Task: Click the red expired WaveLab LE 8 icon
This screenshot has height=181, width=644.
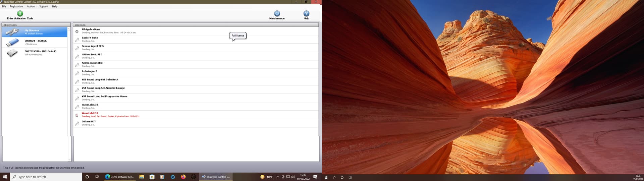Action: [77, 115]
